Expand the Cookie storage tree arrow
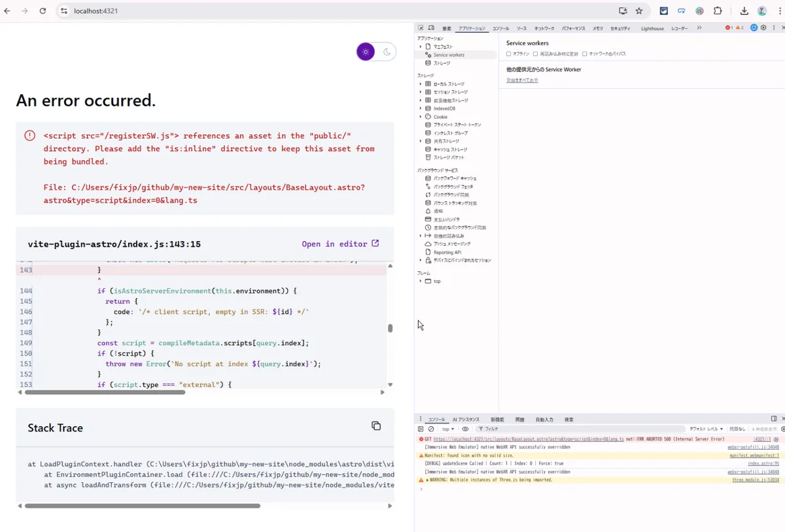This screenshot has width=785, height=532. (421, 117)
